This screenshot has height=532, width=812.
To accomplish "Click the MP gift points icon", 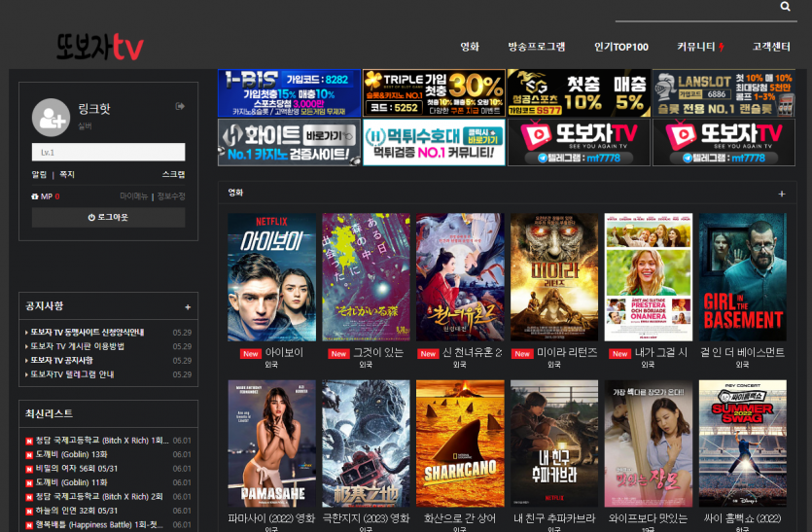I will click(x=35, y=196).
